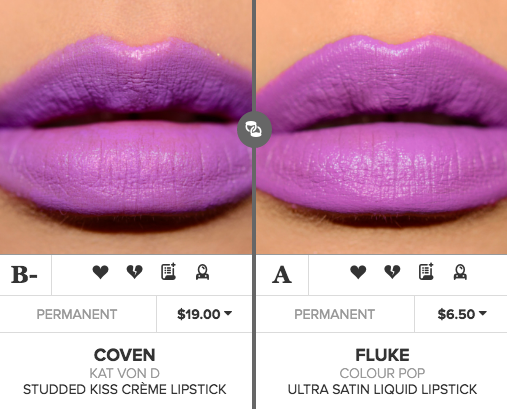Click the vanity mirror icon under Coven
This screenshot has width=507, height=409.
click(202, 272)
